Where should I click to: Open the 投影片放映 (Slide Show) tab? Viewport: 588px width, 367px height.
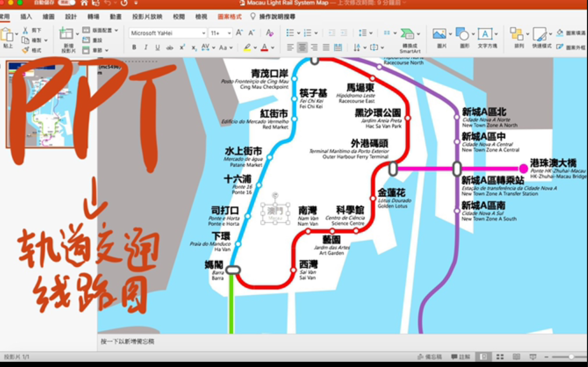(x=147, y=17)
